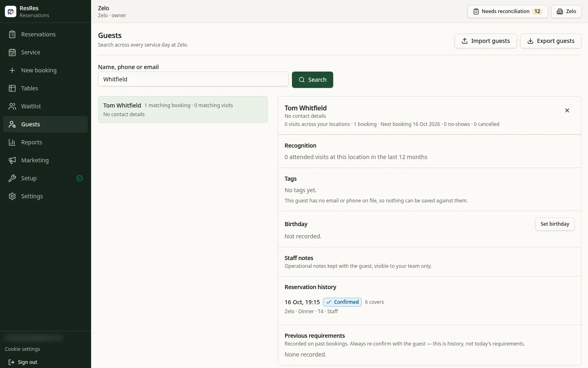This screenshot has width=588, height=368.
Task: Click the Waitlist people icon
Action: point(12,106)
